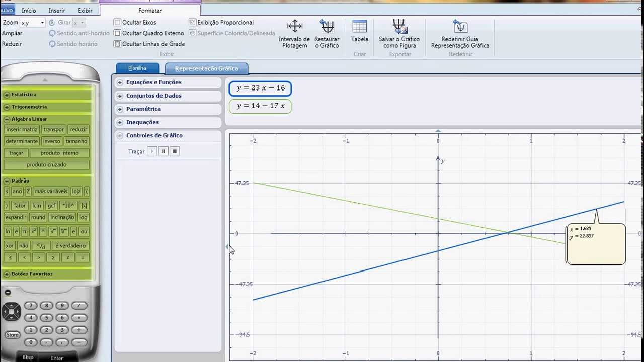Click the inserir matriz button
The image size is (644, 362).
point(22,129)
